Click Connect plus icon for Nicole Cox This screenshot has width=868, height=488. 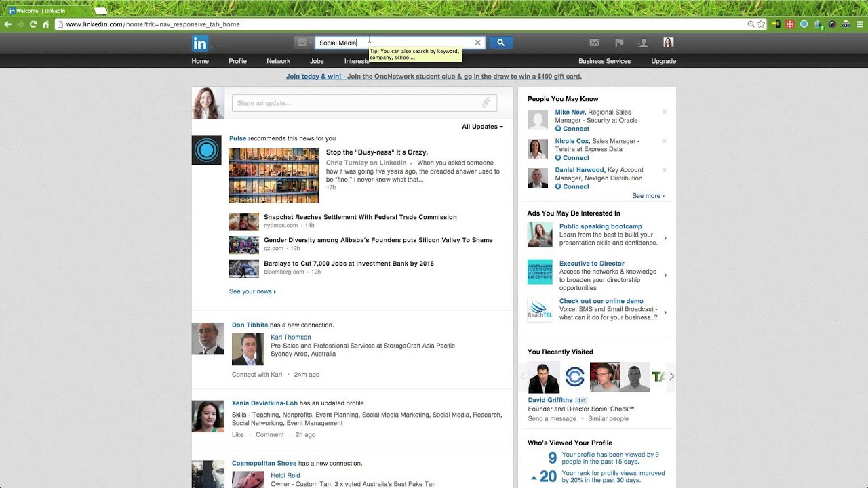click(x=558, y=158)
